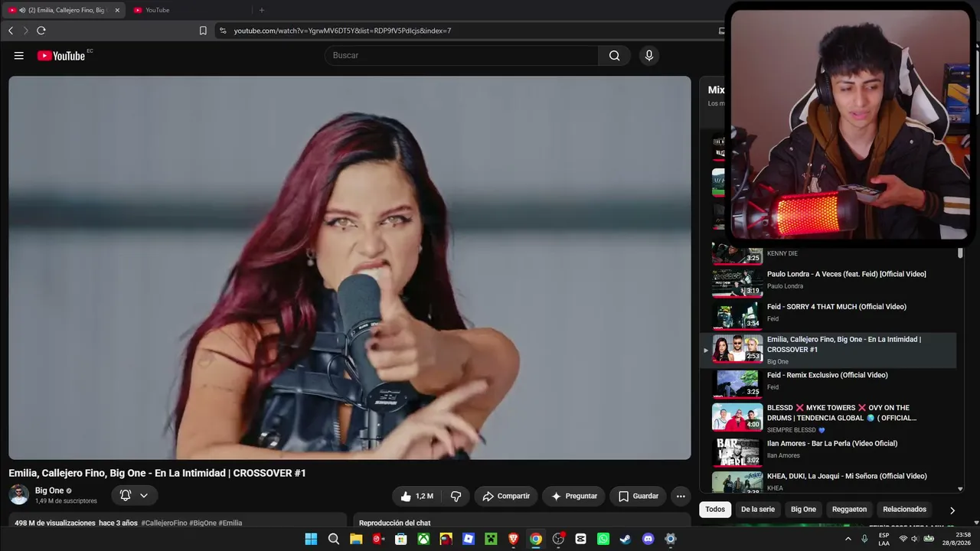This screenshot has height=551, width=980.
Task: Open WhatsApp from the taskbar
Action: 603,539
